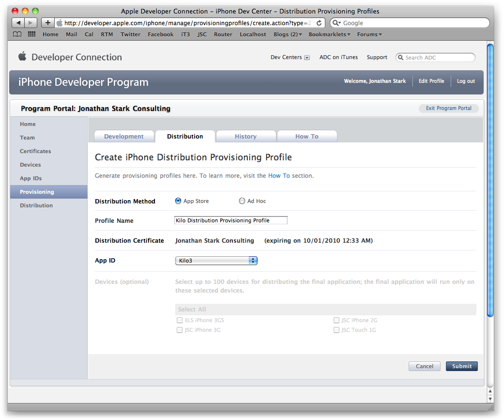Click into the Profile Name text field
This screenshot has height=420, width=504.
(230, 220)
